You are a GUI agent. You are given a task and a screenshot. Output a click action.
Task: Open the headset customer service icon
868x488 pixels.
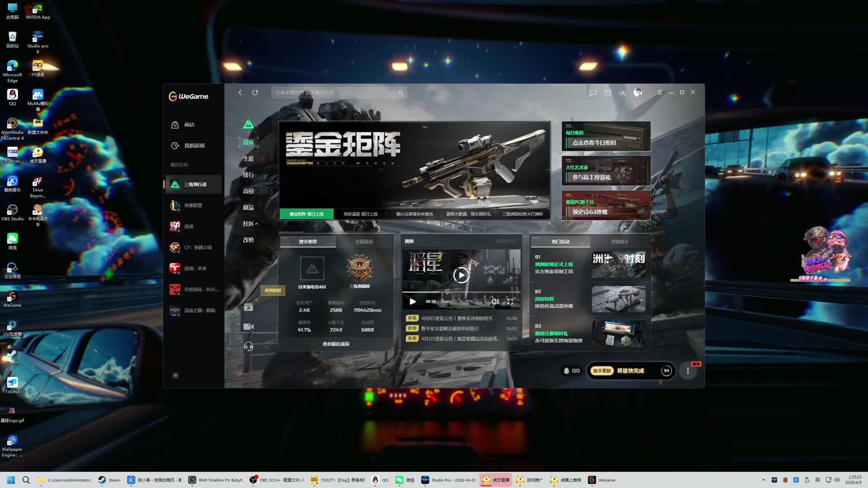248,347
